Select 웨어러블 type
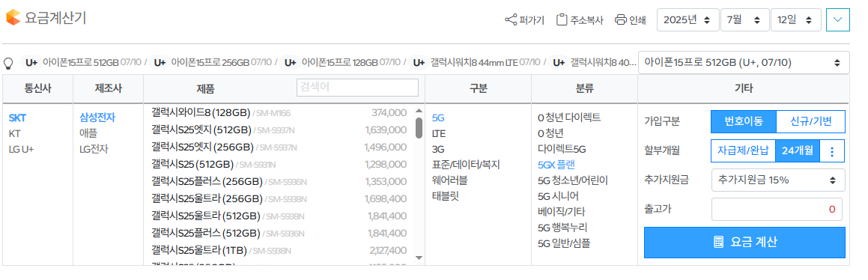This screenshot has height=280, width=868. 449,180
